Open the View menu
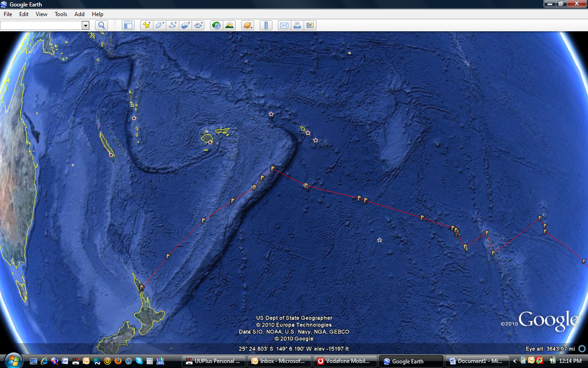The width and height of the screenshot is (588, 368). [41, 14]
